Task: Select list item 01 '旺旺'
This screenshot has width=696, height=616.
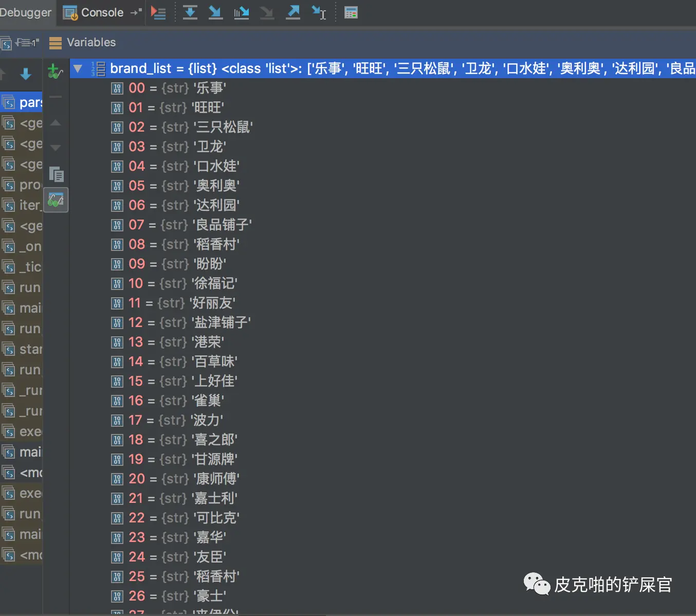Action: (382, 107)
